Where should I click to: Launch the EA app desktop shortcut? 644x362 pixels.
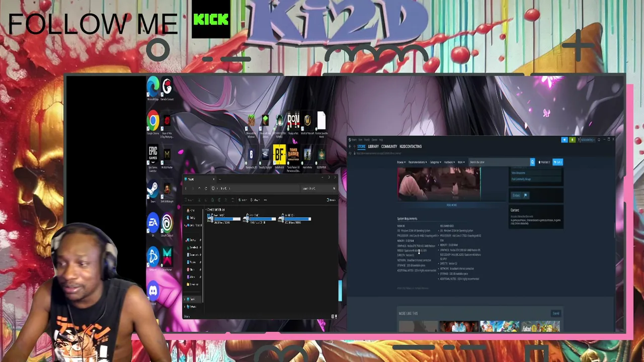pyautogui.click(x=153, y=224)
